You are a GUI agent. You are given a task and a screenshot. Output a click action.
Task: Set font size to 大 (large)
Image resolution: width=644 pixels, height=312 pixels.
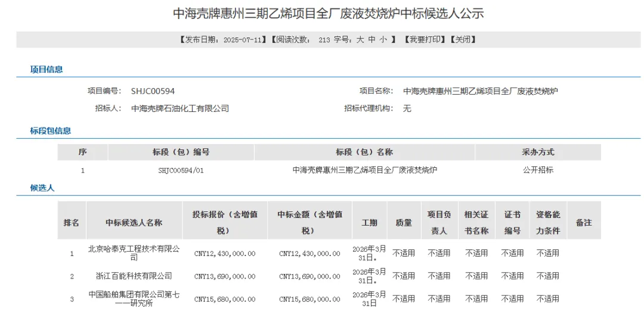(360, 40)
